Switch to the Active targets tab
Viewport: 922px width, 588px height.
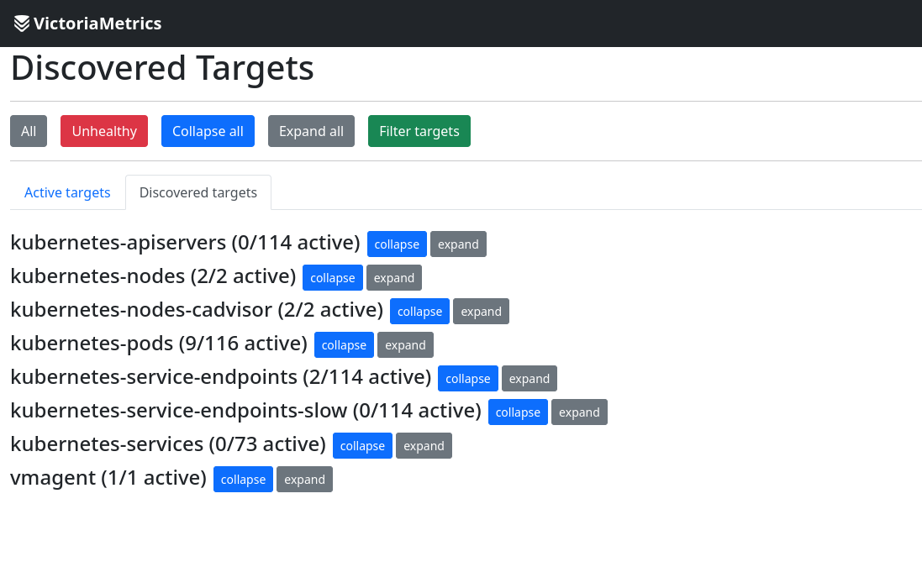67,192
